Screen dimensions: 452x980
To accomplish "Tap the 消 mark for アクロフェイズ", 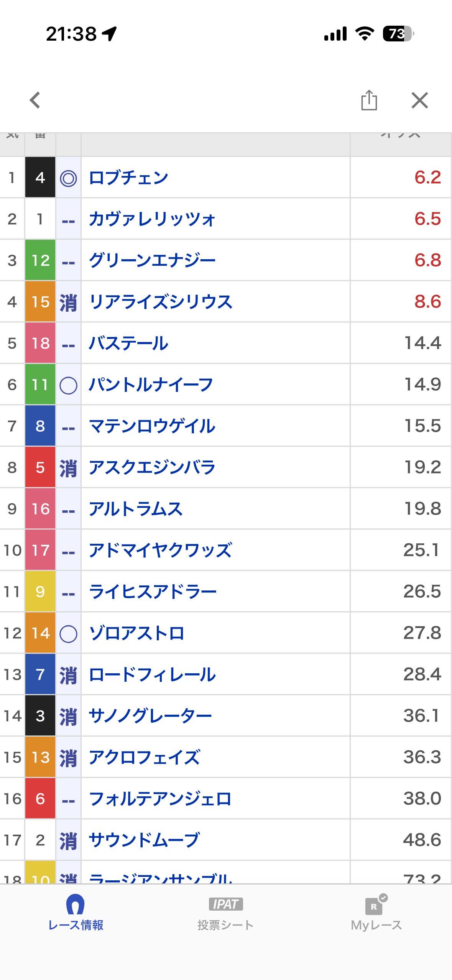I will (68, 758).
